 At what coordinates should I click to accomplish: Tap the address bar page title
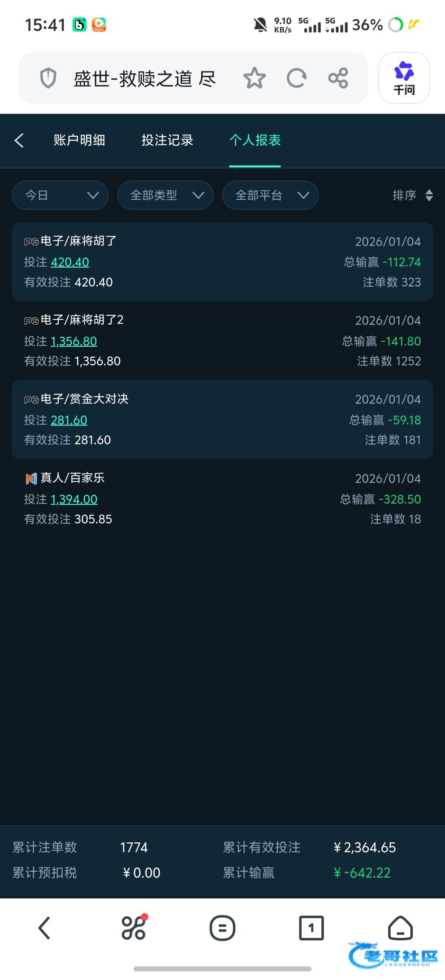(x=144, y=78)
